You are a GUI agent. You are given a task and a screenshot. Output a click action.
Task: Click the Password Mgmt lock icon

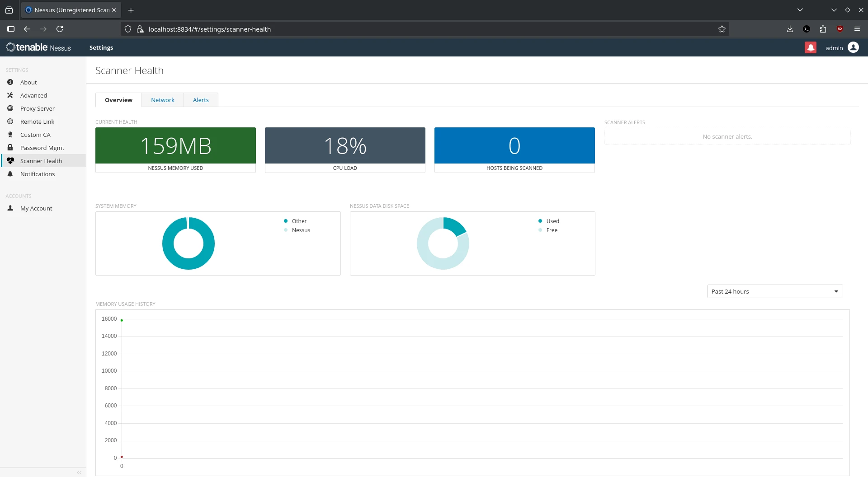pyautogui.click(x=10, y=148)
